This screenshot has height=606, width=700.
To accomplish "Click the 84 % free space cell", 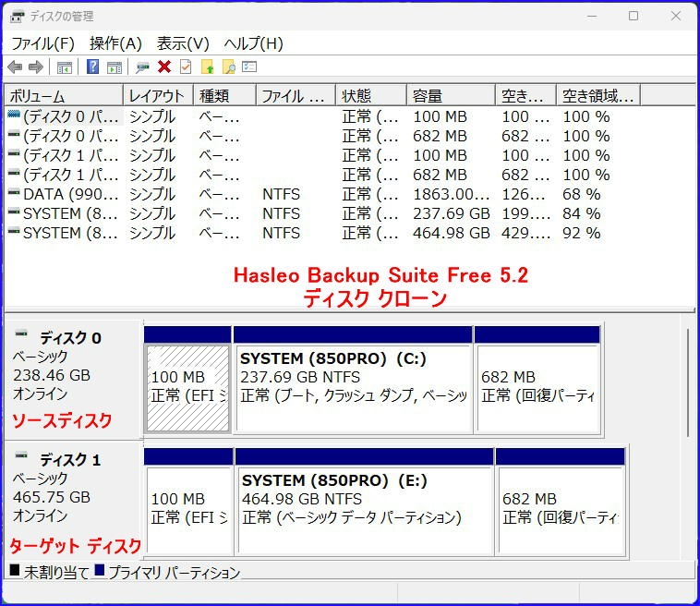I will click(581, 213).
